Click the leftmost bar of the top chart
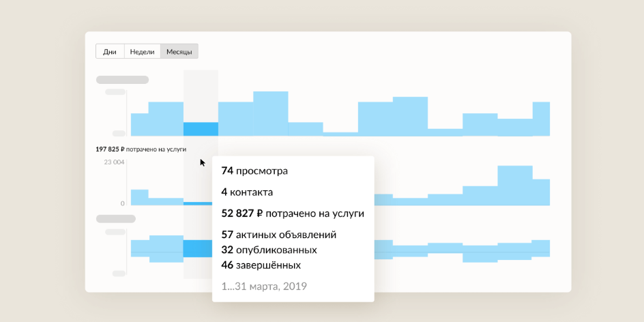 pos(140,125)
